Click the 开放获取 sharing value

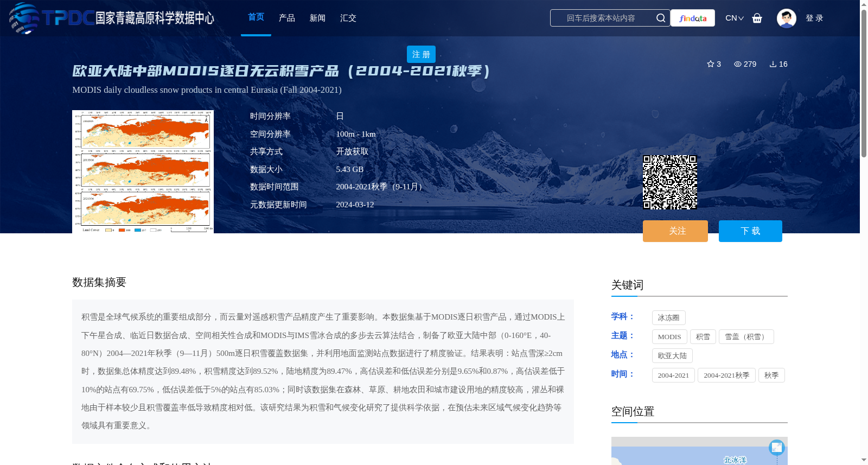pyautogui.click(x=352, y=151)
